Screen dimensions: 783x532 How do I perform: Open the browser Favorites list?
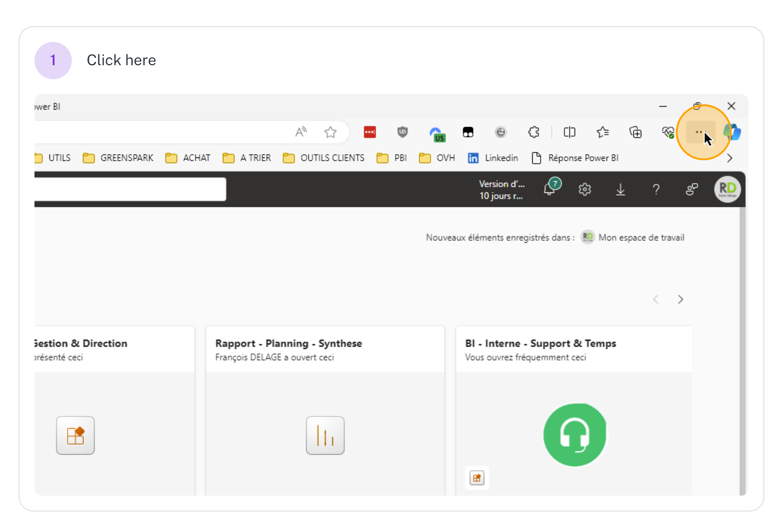coord(603,132)
